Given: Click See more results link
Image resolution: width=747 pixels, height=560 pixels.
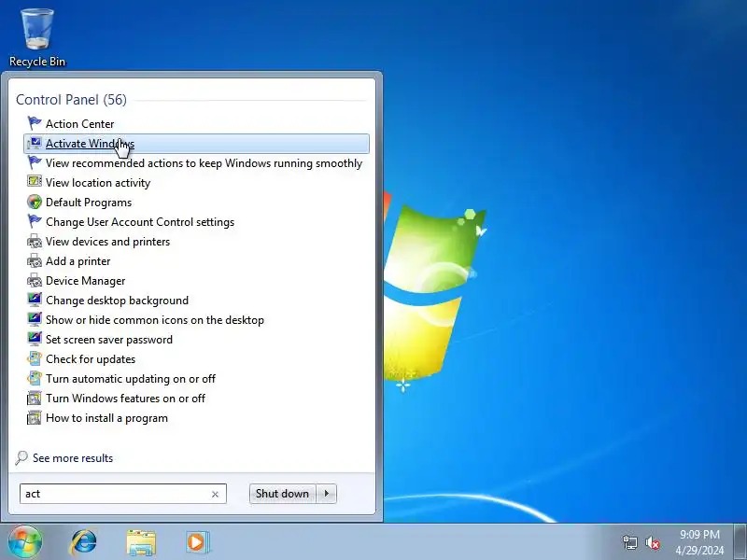Looking at the screenshot, I should tap(73, 458).
